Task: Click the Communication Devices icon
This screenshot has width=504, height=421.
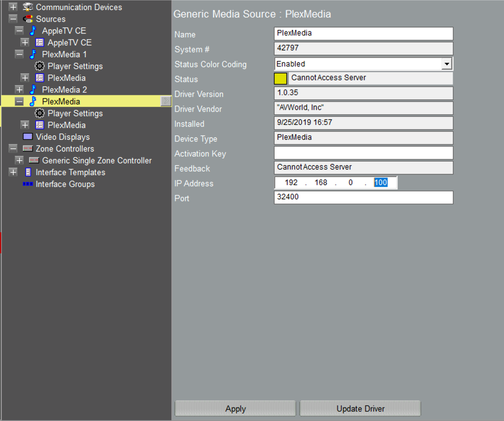Action: [x=28, y=7]
